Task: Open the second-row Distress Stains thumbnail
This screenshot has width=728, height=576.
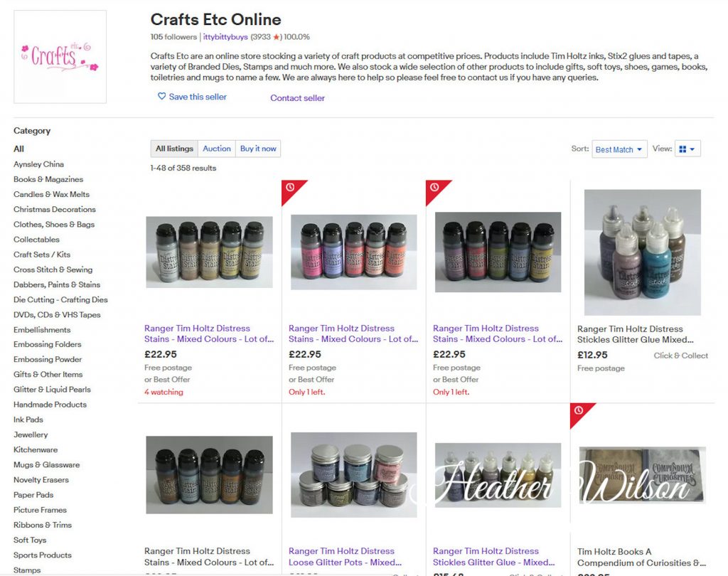Action: pos(210,475)
